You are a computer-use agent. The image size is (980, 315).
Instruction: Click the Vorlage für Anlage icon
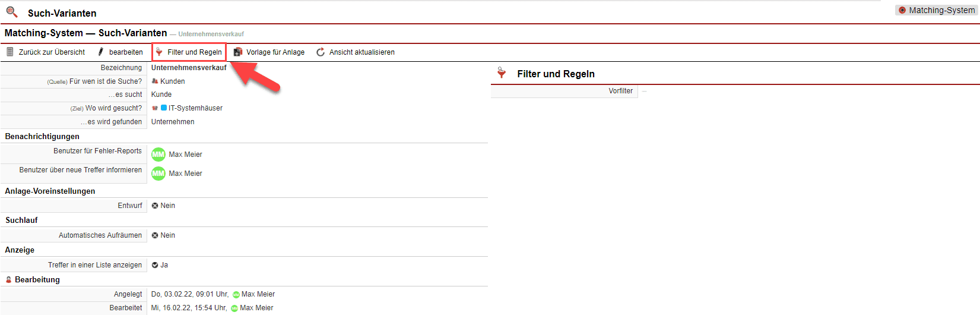click(x=238, y=52)
